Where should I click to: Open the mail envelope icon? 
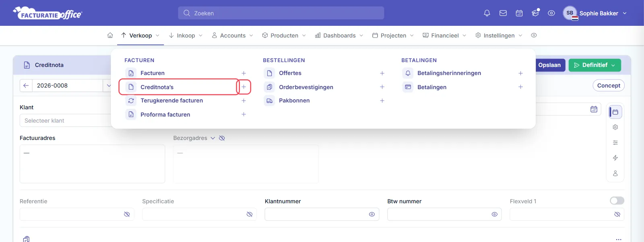click(x=503, y=13)
